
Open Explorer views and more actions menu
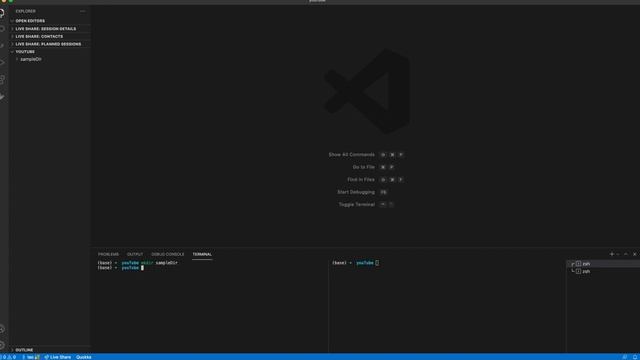pyautogui.click(x=83, y=11)
